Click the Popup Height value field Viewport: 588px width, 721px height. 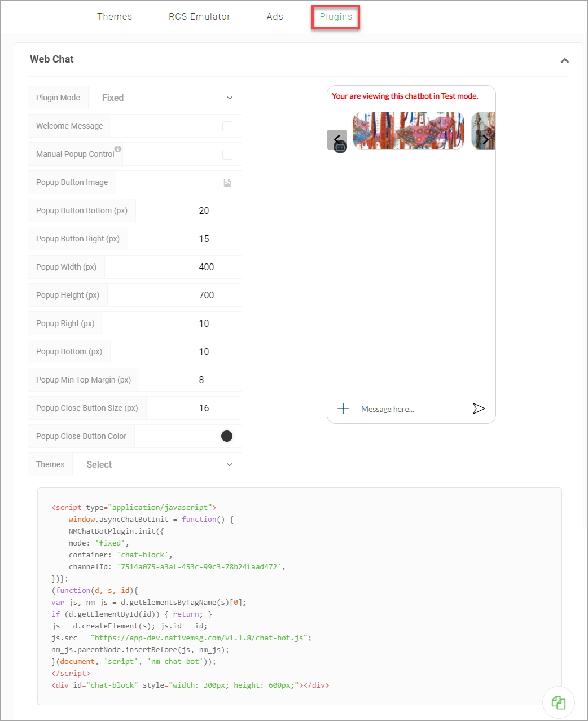(x=174, y=295)
